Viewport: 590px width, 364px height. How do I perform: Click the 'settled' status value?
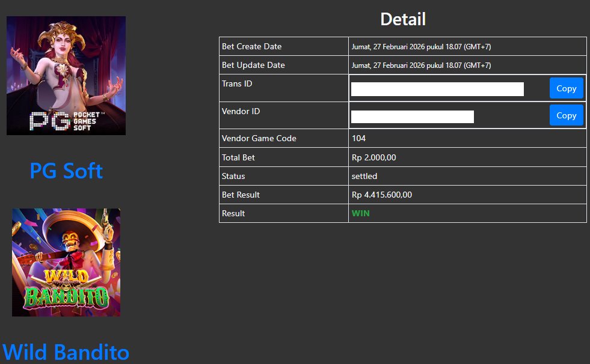click(364, 176)
